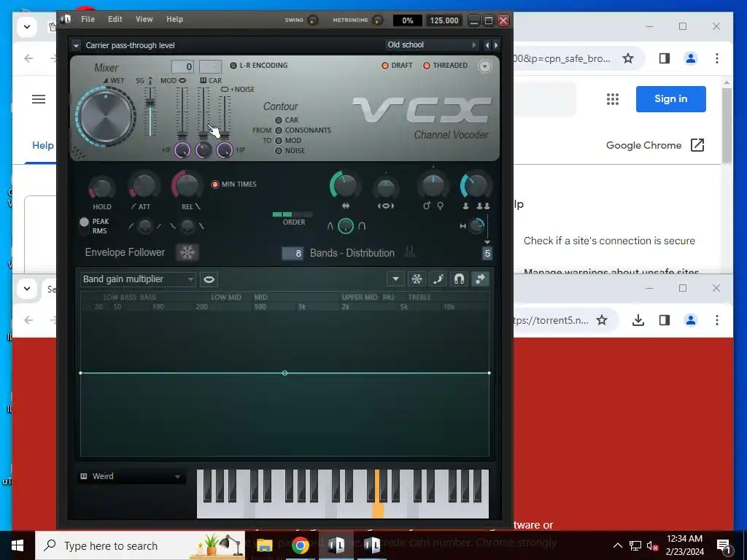
Task: Click the highlighted orange piano key
Action: pos(378,510)
